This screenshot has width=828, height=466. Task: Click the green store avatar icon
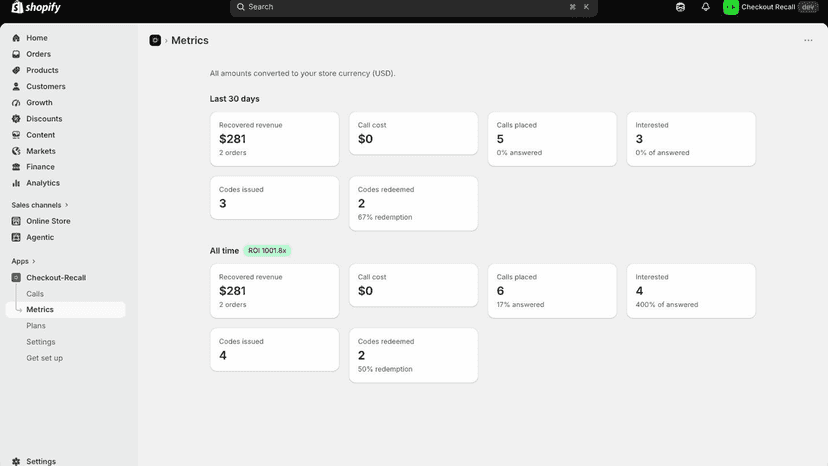point(730,7)
